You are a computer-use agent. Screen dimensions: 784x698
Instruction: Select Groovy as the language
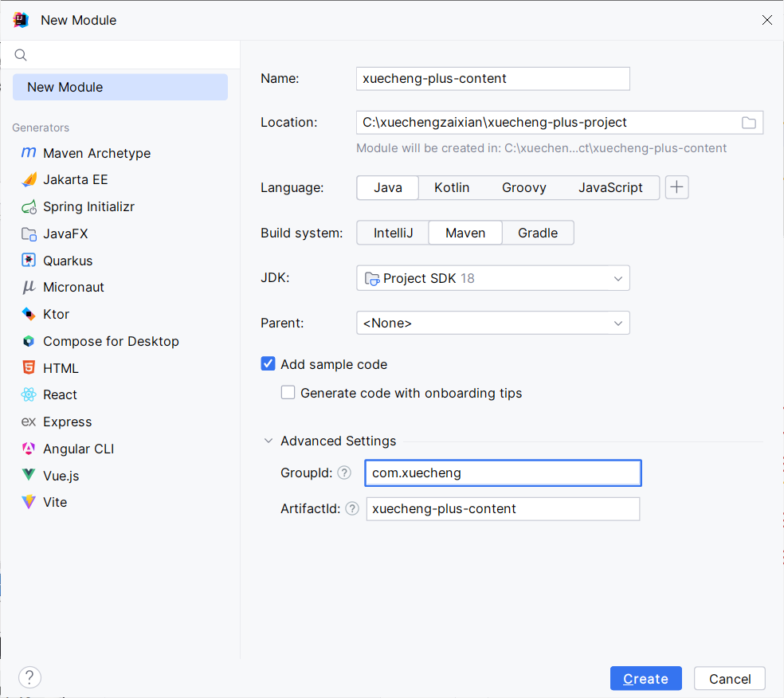(524, 187)
